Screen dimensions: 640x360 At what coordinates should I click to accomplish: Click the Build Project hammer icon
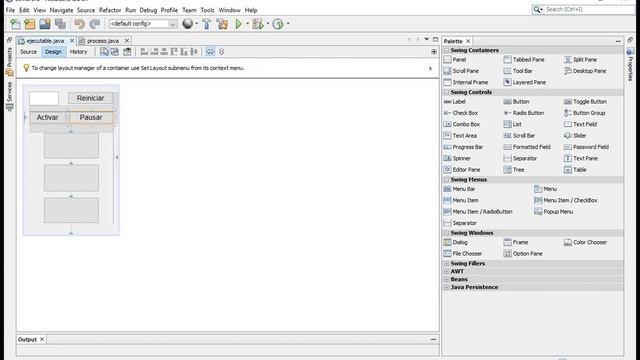pos(207,24)
